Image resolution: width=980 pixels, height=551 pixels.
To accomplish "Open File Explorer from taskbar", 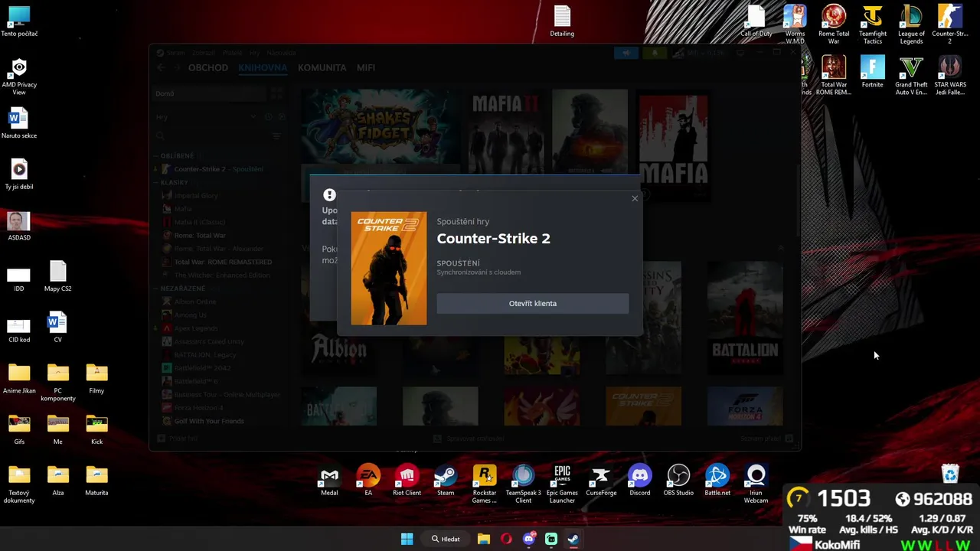I will coord(484,539).
